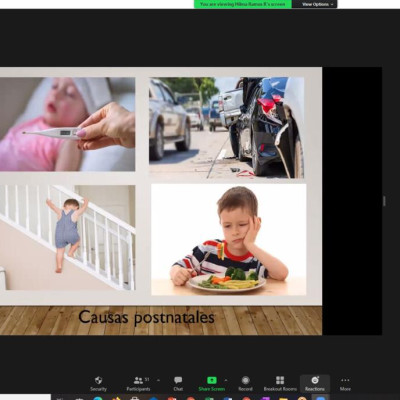Click the side panel resize handle
This screenshot has width=400, height=400.
coord(384,201)
